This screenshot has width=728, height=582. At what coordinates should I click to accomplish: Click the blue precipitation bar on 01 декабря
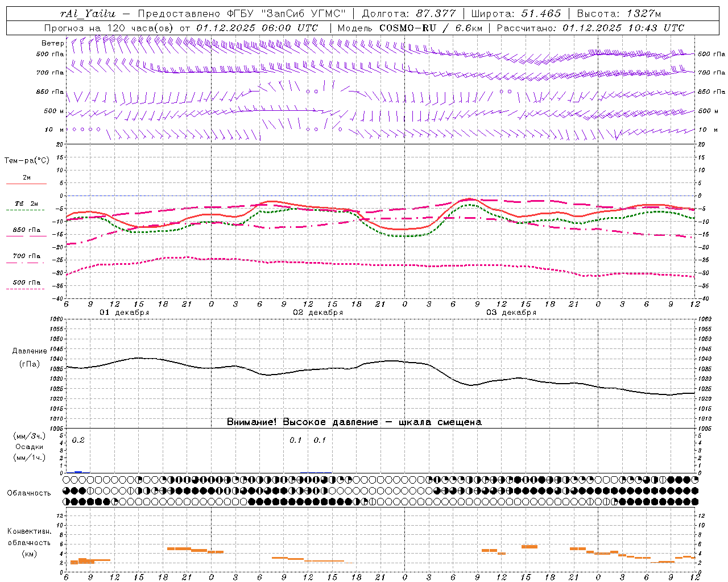pos(78,472)
